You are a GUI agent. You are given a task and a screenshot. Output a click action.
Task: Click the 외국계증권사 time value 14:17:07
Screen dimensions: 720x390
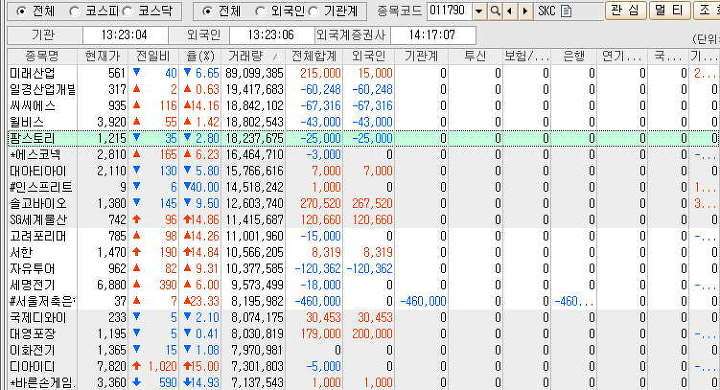(432, 35)
